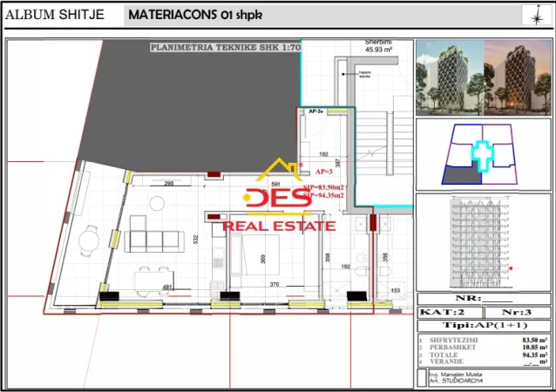Image resolution: width=556 pixels, height=392 pixels.
Task: Click the red AP=3 label
Action: point(323,172)
